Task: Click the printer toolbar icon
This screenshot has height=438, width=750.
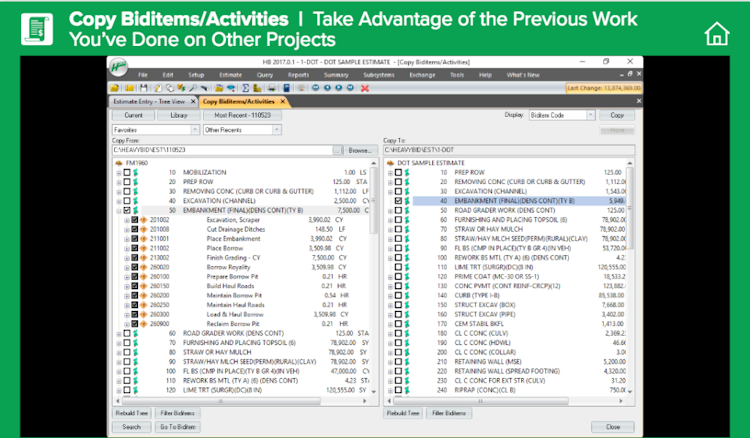Action: click(272, 88)
